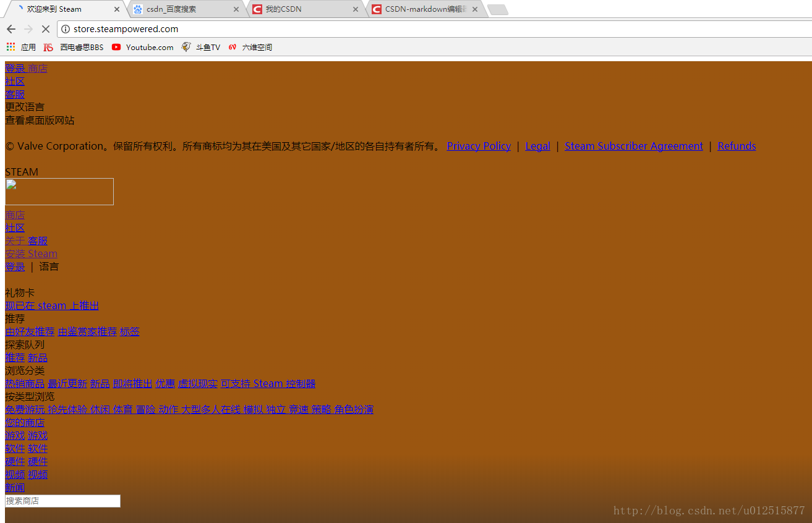Go back with the browser back arrow
The width and height of the screenshot is (812, 523).
11,29
